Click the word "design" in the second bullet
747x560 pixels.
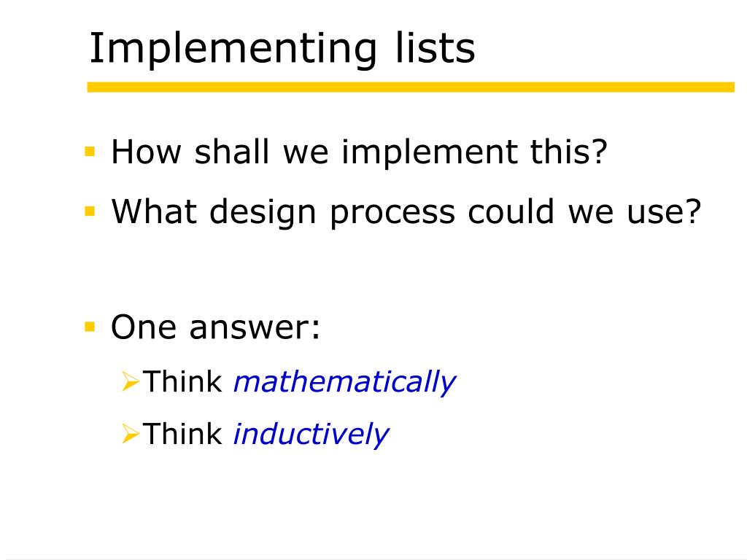click(263, 212)
